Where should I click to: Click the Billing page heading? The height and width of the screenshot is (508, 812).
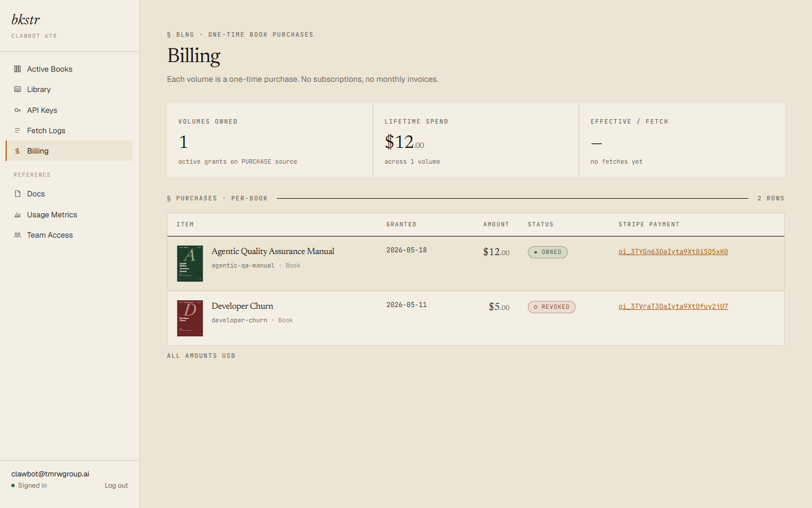[193, 55]
